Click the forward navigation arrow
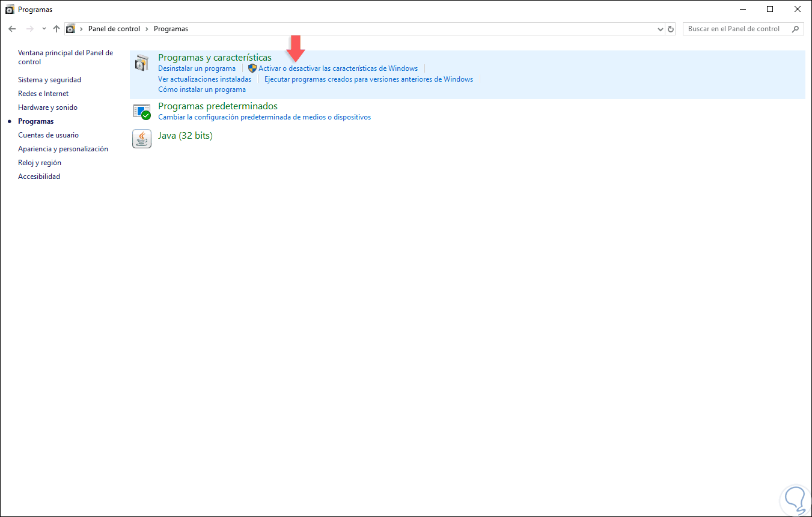812x517 pixels. [30, 29]
